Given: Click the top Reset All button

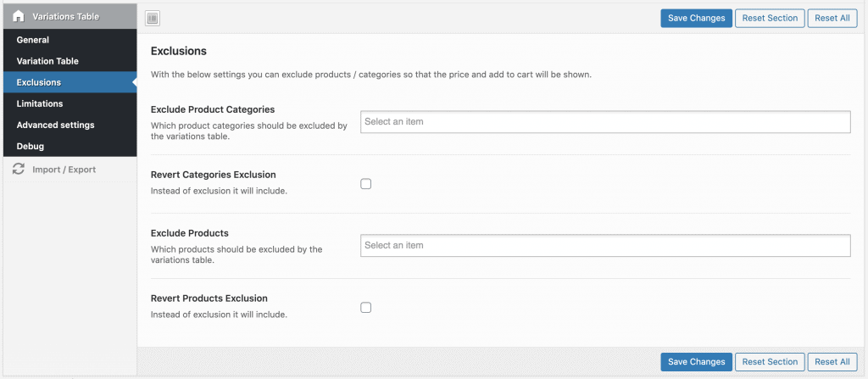Looking at the screenshot, I should click(832, 19).
